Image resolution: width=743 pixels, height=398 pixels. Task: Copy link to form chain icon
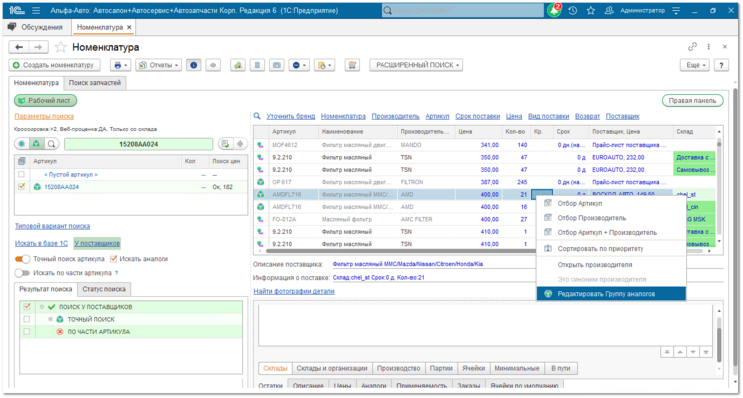692,46
